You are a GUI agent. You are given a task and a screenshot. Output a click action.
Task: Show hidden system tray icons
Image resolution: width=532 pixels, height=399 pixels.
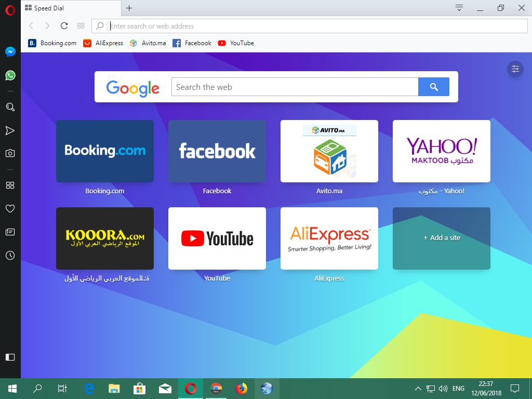[x=418, y=389]
